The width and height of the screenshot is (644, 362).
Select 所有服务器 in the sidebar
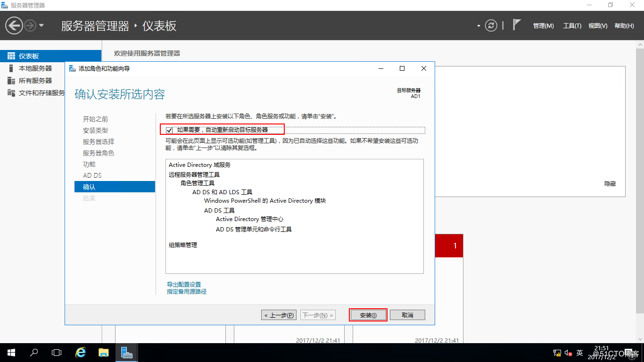coord(35,81)
